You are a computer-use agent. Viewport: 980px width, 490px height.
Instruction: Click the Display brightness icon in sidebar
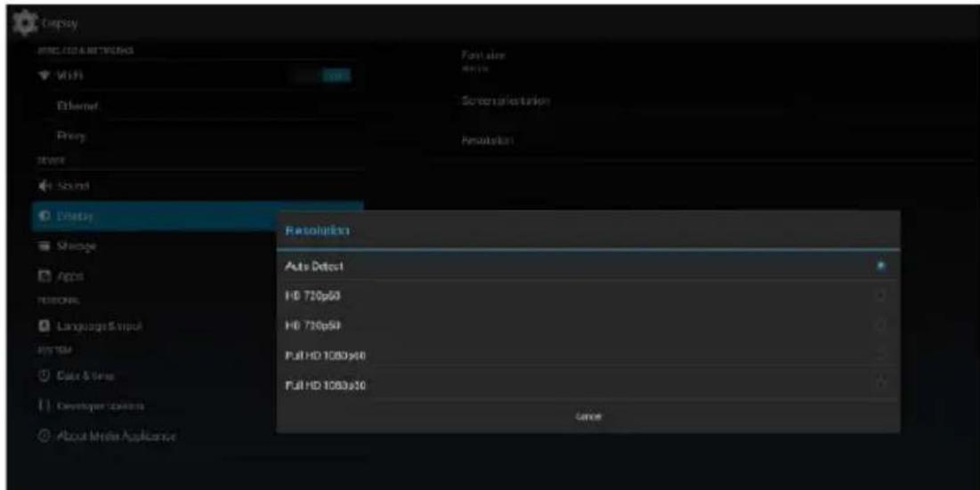tap(44, 216)
